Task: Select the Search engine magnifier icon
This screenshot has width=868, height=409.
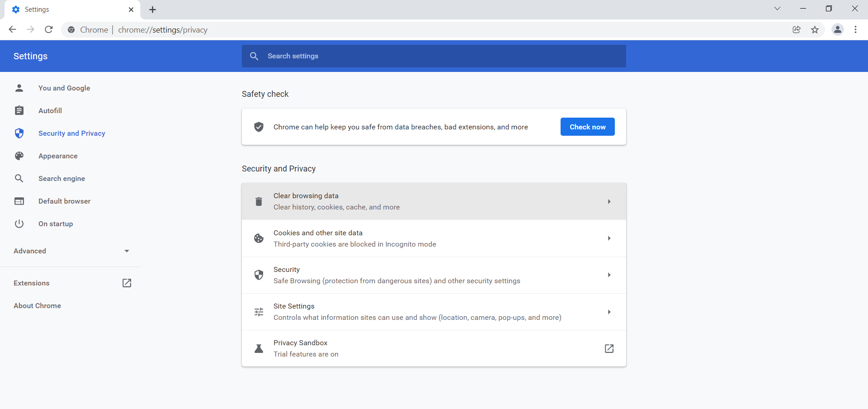Action: (19, 178)
